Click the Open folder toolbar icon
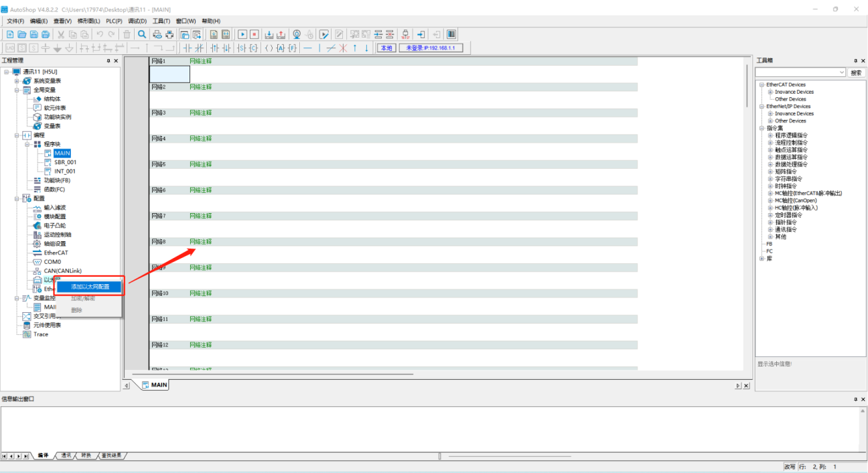Viewport: 868px width, 473px height. tap(21, 34)
